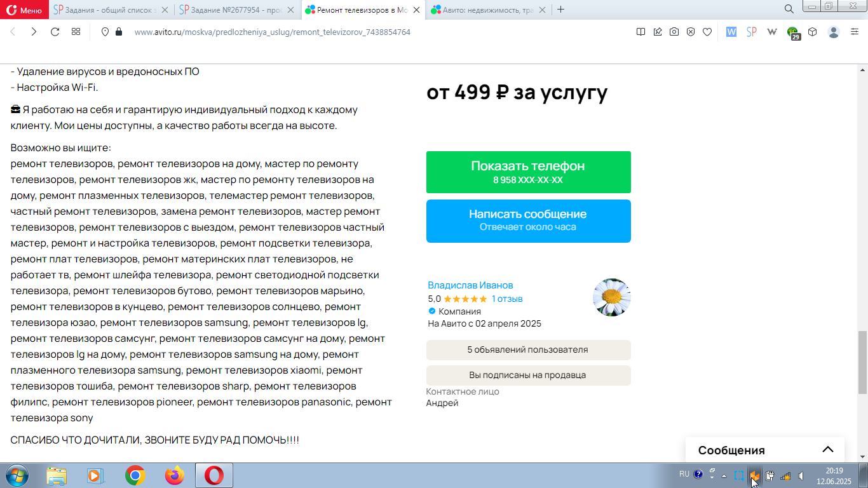Click the location pin icon in address bar

pos(105,32)
